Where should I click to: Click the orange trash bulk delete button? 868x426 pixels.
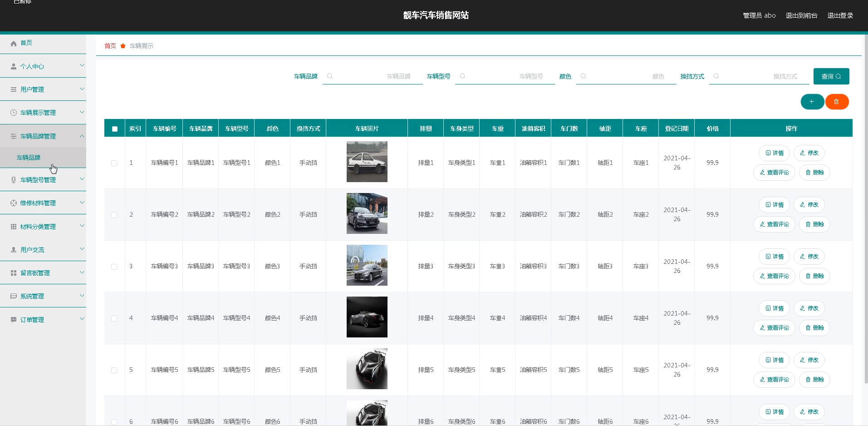(837, 102)
